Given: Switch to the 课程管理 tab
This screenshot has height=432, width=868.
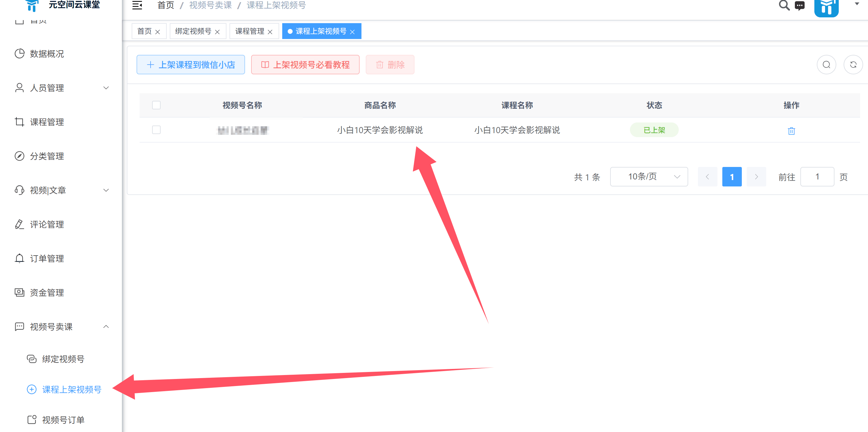Looking at the screenshot, I should (x=250, y=31).
